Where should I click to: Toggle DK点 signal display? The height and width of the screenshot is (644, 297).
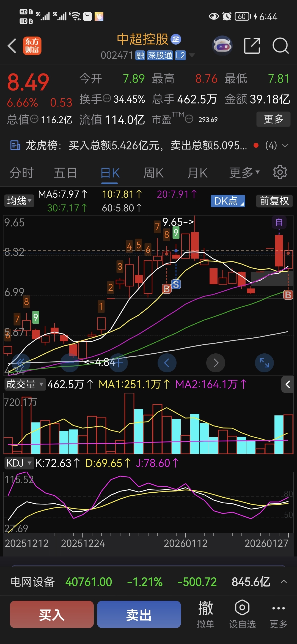pos(228,201)
